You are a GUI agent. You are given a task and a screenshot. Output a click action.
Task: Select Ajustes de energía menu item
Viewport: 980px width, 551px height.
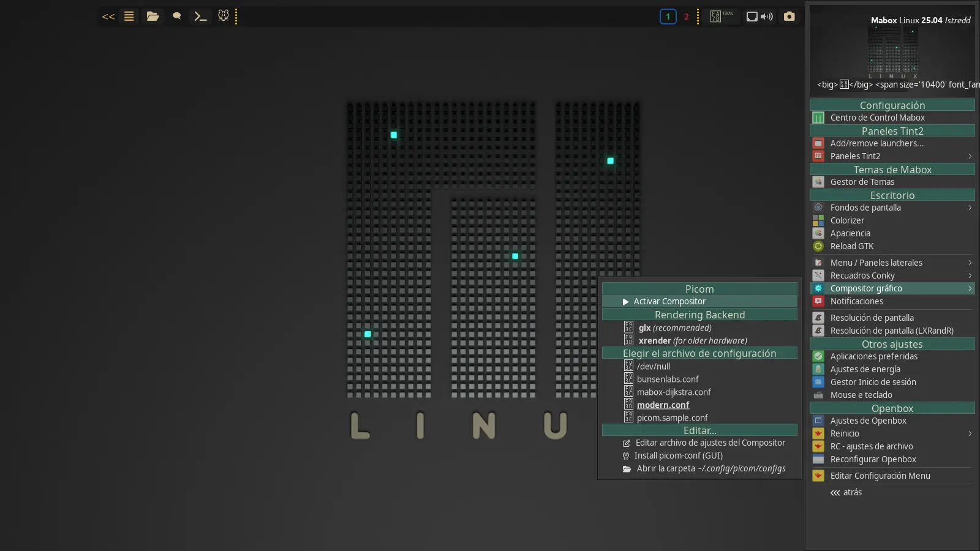(865, 369)
